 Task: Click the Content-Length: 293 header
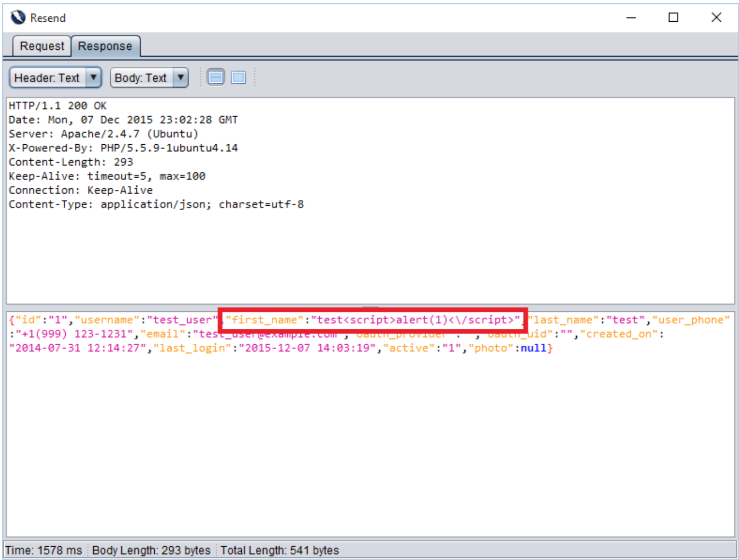click(x=71, y=162)
